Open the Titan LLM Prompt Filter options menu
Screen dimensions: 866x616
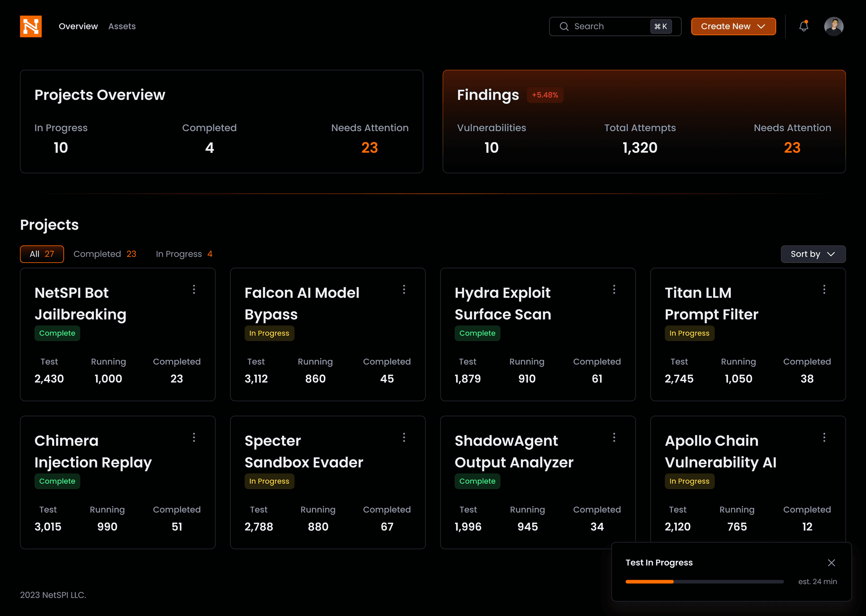(824, 289)
